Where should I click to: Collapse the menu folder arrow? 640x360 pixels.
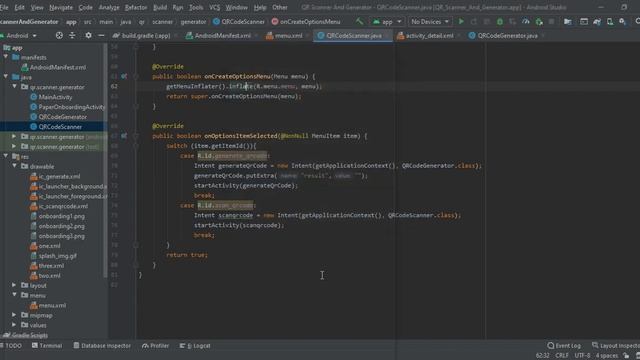pos(14,295)
